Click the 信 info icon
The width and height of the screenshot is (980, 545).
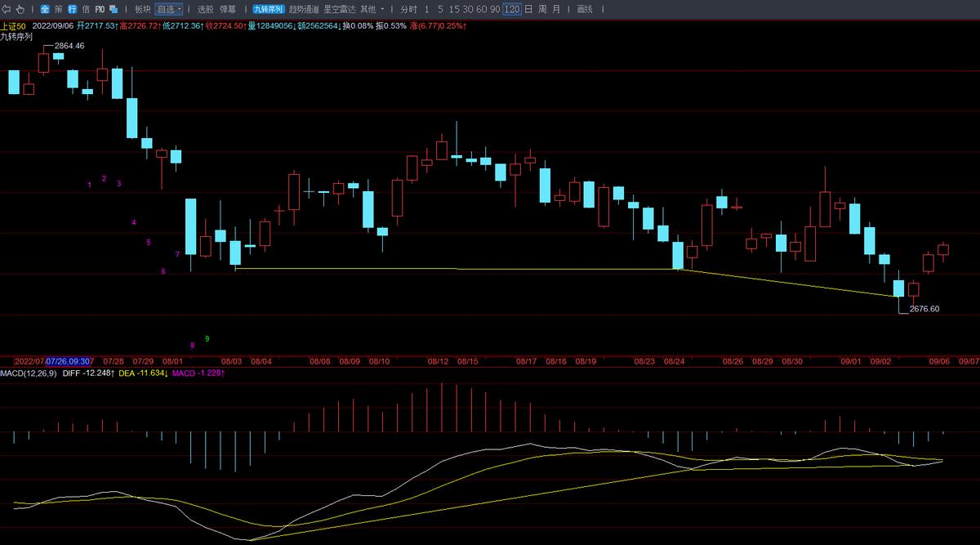(x=85, y=9)
